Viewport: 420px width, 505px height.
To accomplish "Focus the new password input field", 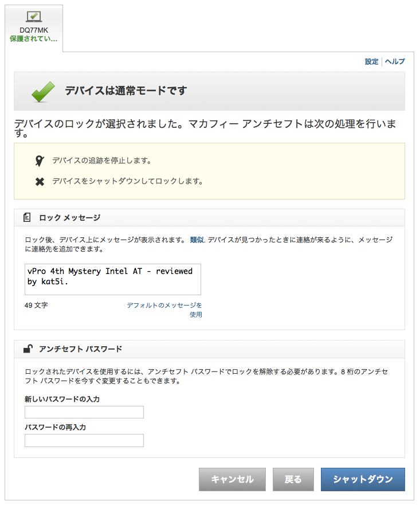I will coord(84,412).
